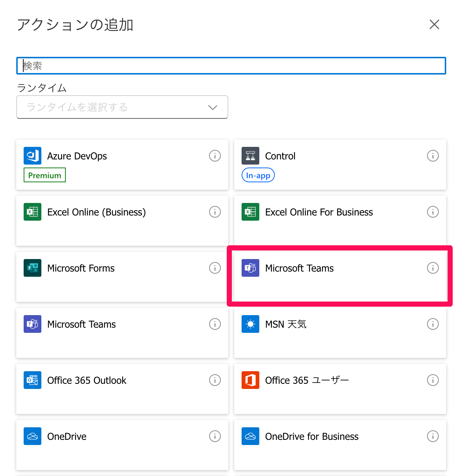Choose Excel Online (Business) label

96,212
